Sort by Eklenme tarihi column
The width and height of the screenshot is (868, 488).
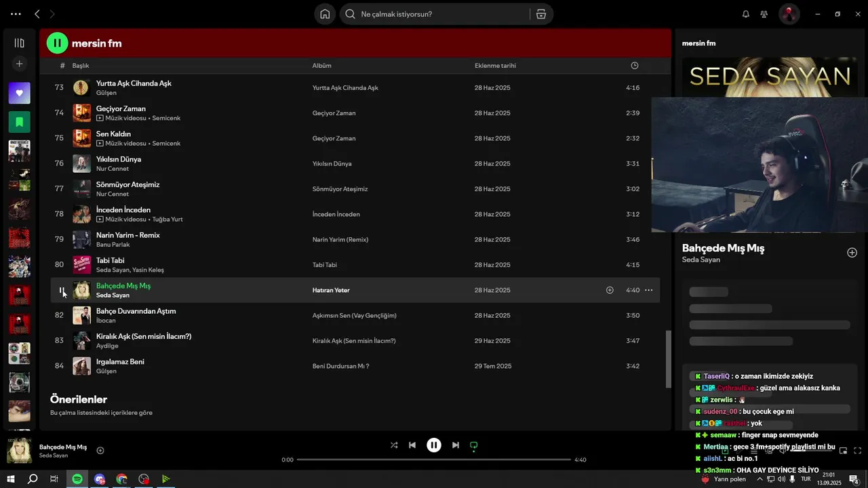[x=495, y=66]
